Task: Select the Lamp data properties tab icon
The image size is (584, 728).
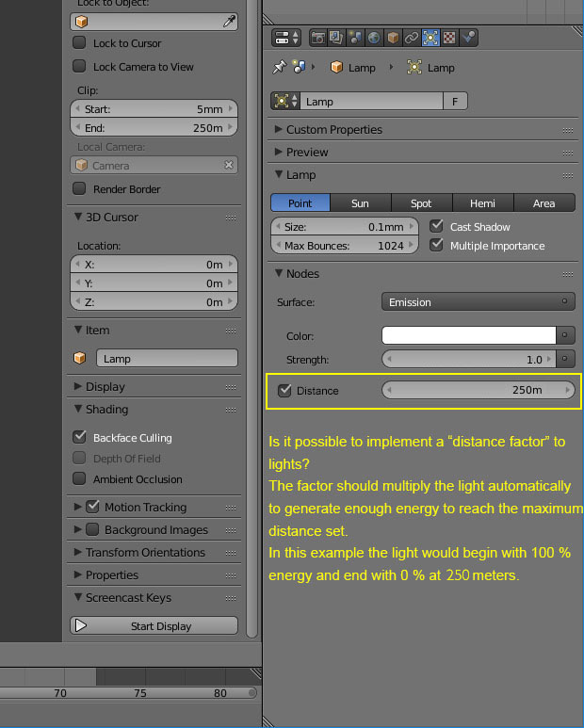Action: pos(430,38)
